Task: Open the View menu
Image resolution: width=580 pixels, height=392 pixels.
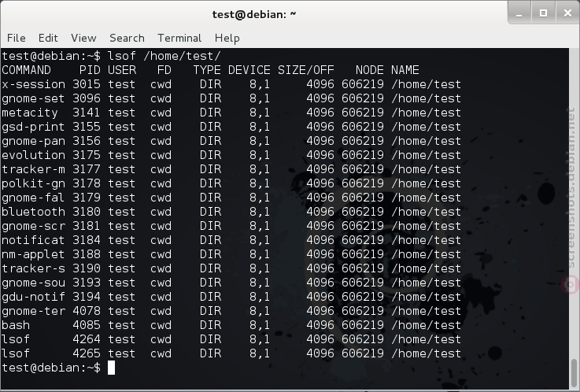Action: (x=83, y=38)
